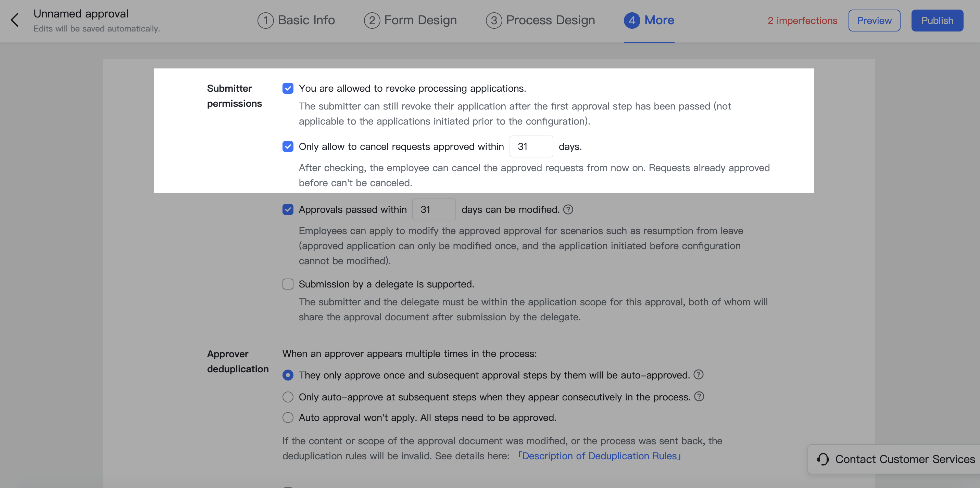
Task: Click the back arrow to leave the approval editor
Action: click(x=15, y=20)
